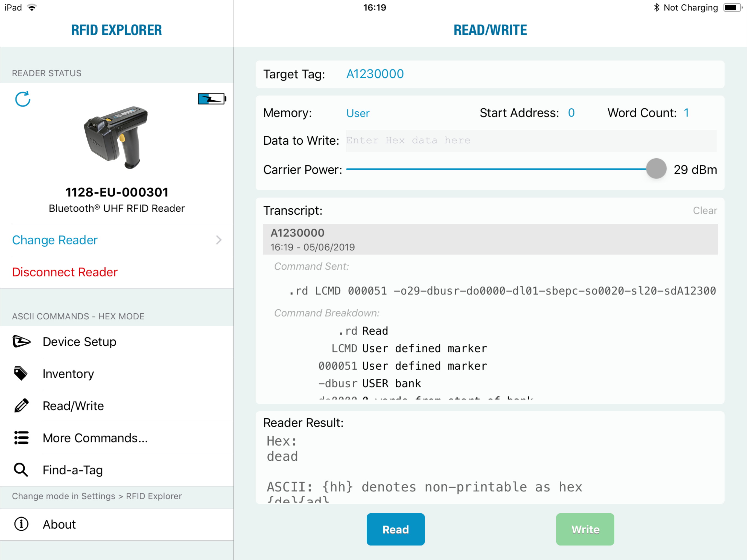Change the Memory bank User value
This screenshot has width=747, height=560.
pyautogui.click(x=358, y=113)
